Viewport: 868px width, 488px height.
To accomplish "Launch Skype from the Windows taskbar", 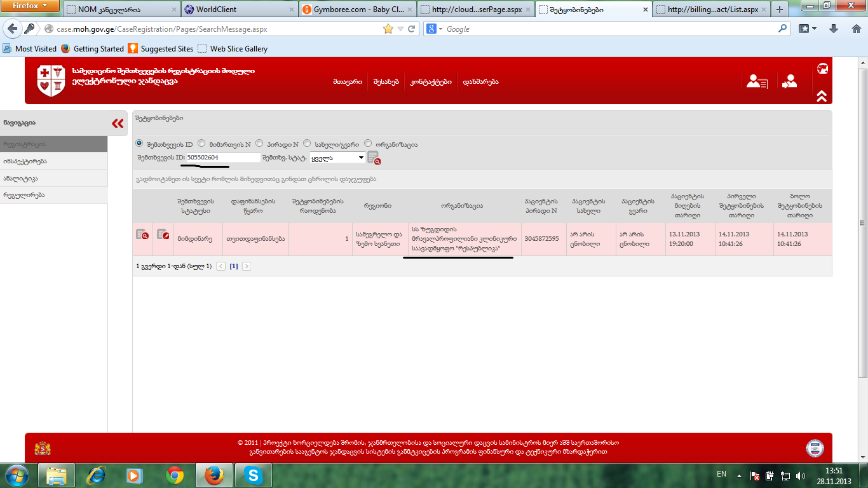I will (254, 475).
